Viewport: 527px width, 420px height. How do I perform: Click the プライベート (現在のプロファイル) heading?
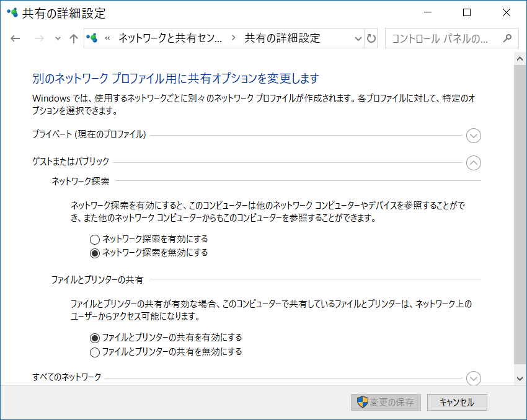(x=89, y=134)
